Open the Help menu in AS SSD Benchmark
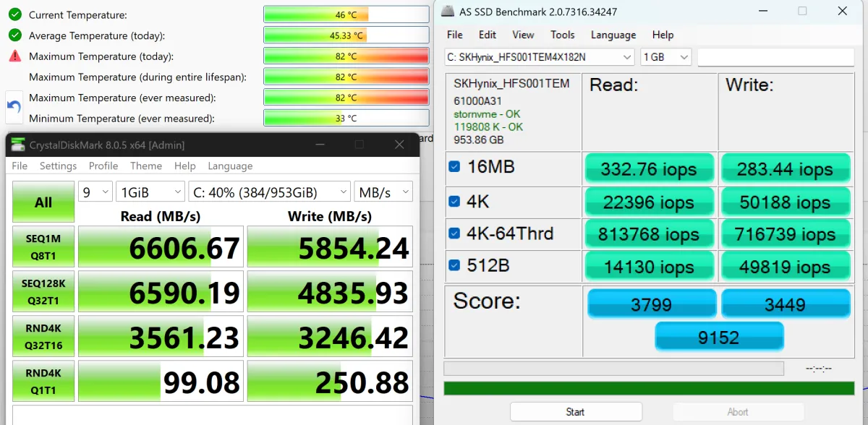Image resolution: width=868 pixels, height=425 pixels. [x=663, y=35]
